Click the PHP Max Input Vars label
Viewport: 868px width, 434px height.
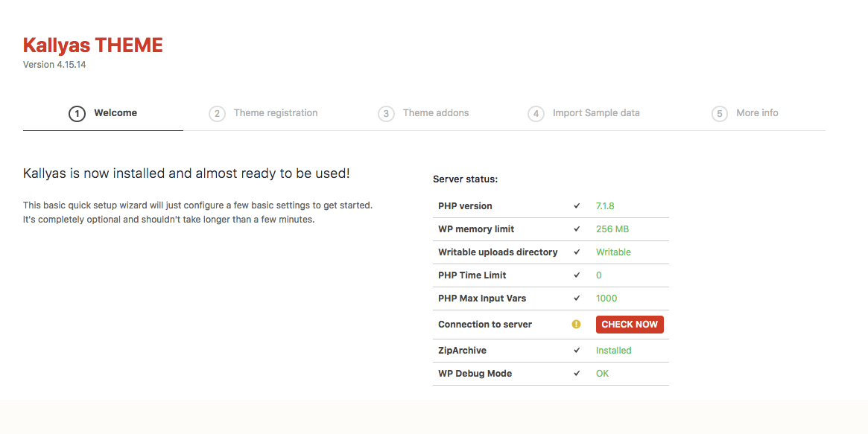pyautogui.click(x=482, y=299)
